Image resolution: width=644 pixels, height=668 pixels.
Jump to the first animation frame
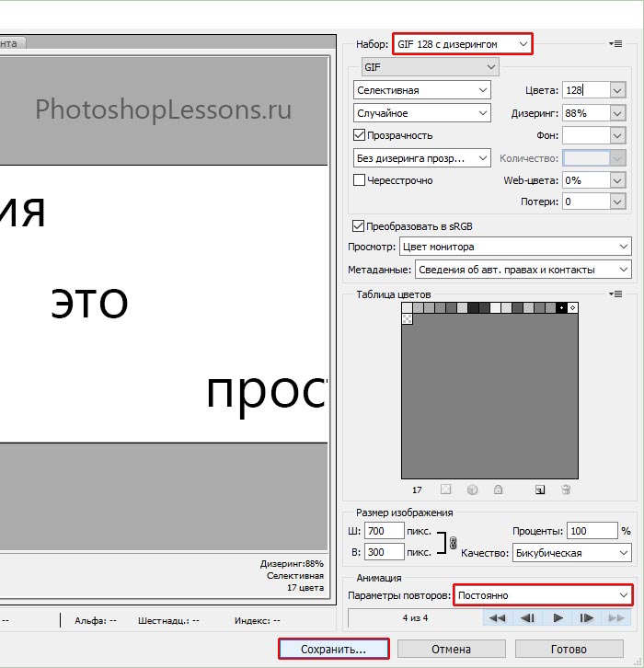[x=497, y=617]
